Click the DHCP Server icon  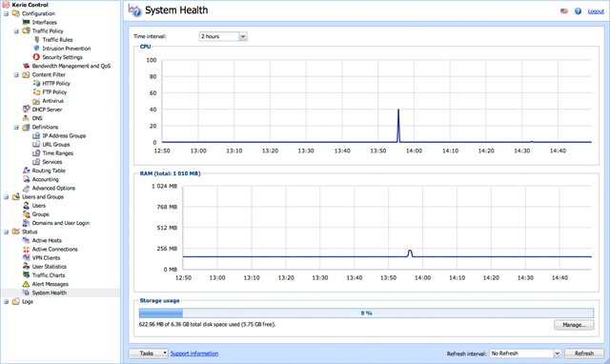pyautogui.click(x=26, y=110)
